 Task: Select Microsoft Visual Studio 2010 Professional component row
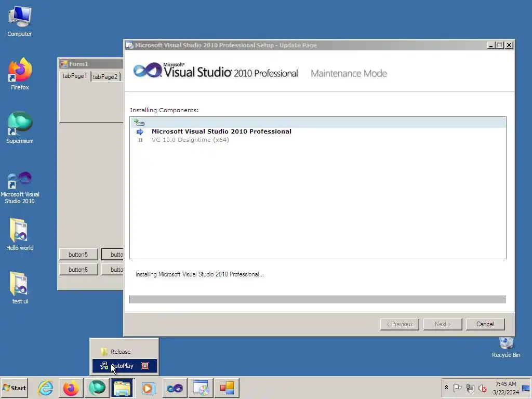pos(317,131)
